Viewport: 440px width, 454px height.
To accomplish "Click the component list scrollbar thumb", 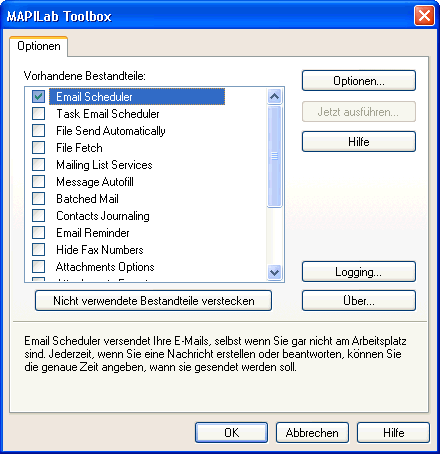I will [275, 156].
